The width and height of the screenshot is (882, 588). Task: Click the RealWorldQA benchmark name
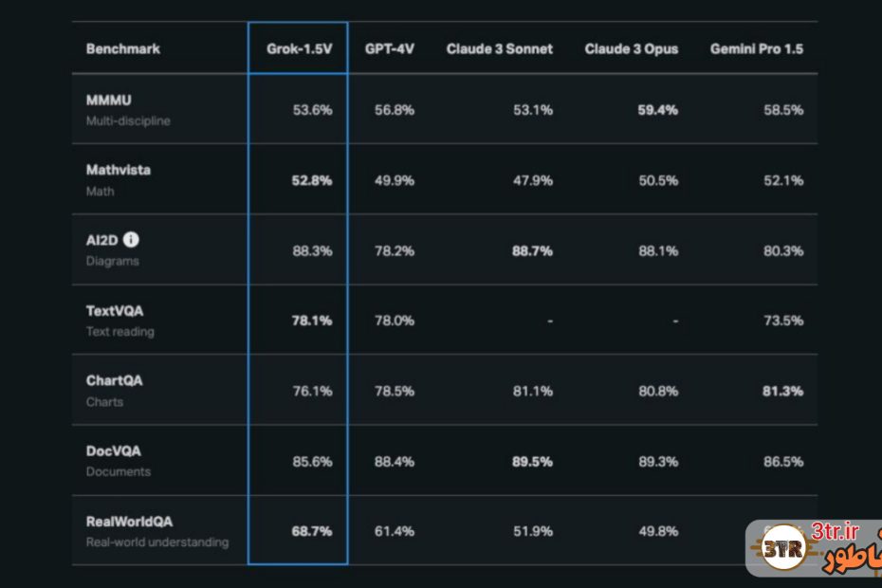[129, 522]
